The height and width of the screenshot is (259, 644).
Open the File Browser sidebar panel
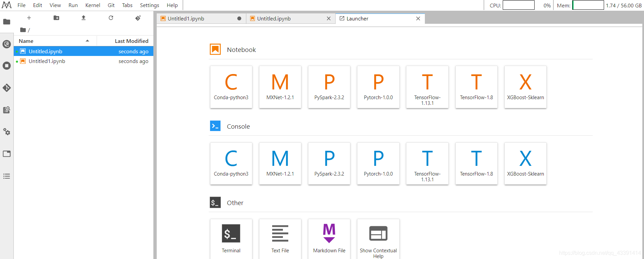(7, 22)
